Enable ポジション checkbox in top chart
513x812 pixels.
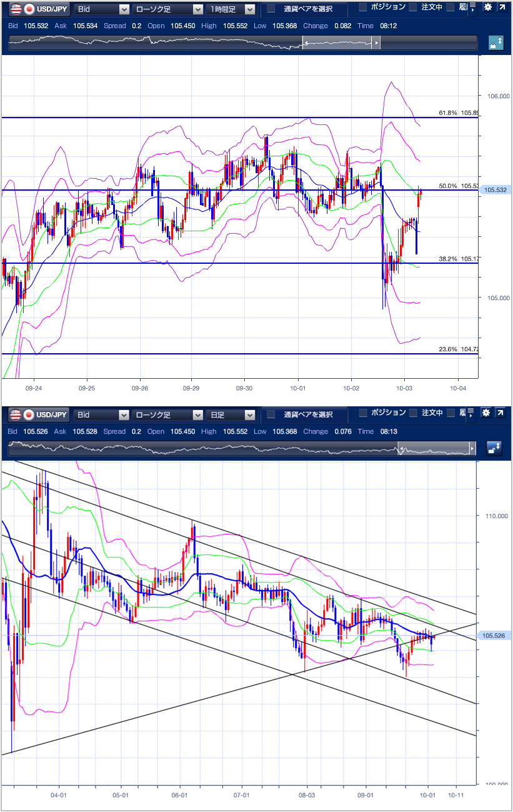click(x=362, y=8)
